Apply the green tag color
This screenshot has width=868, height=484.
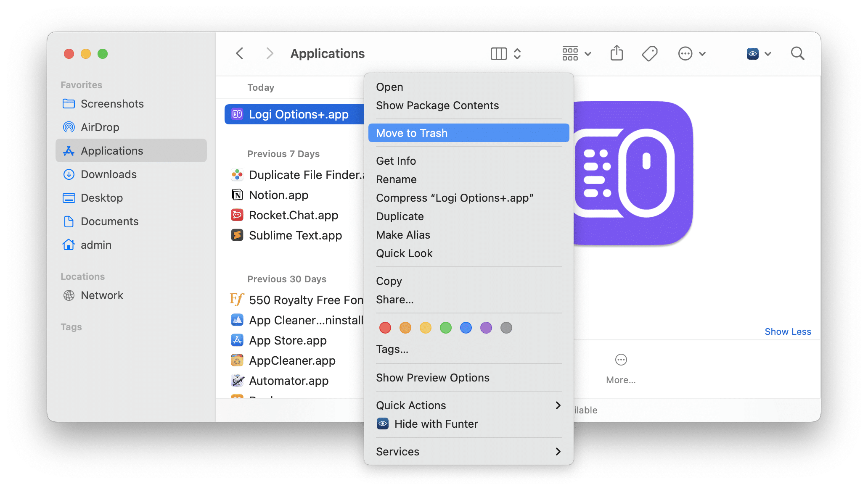tap(446, 328)
